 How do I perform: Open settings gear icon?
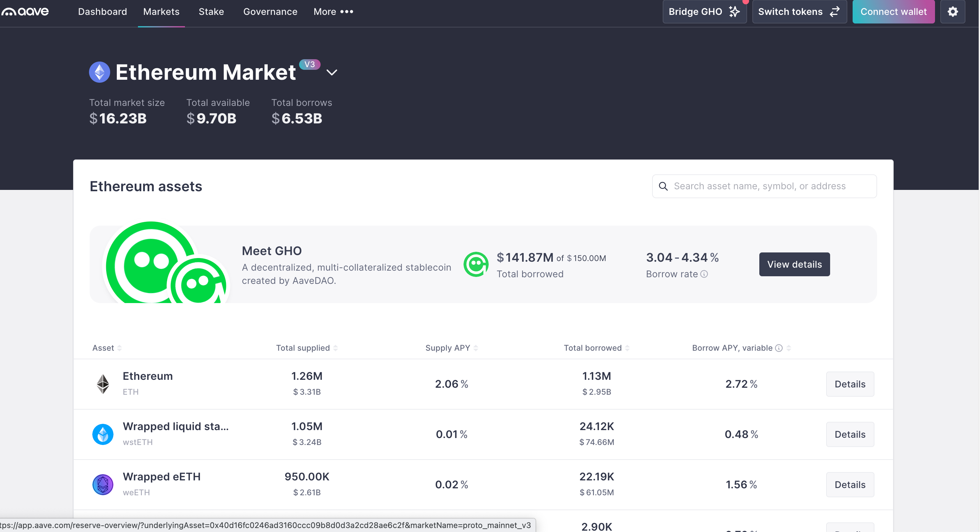pyautogui.click(x=952, y=12)
